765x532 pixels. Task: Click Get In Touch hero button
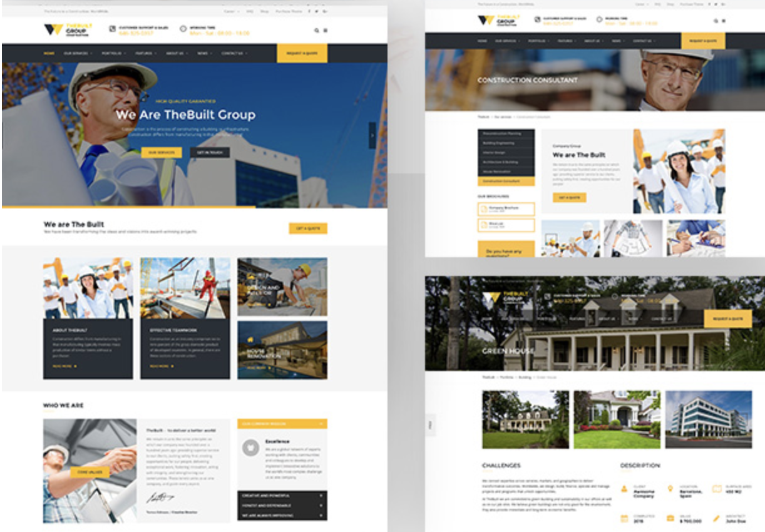pos(210,153)
